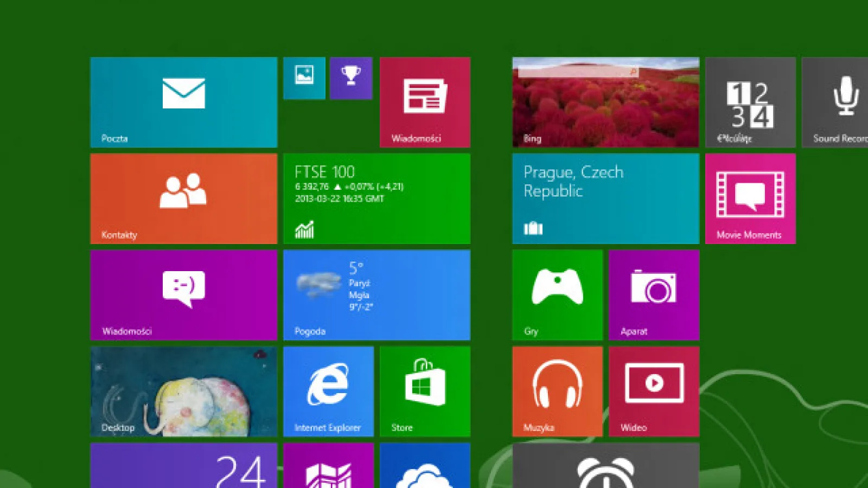This screenshot has height=488, width=868.
Task: Open the Movie Moments tile
Action: [x=750, y=198]
